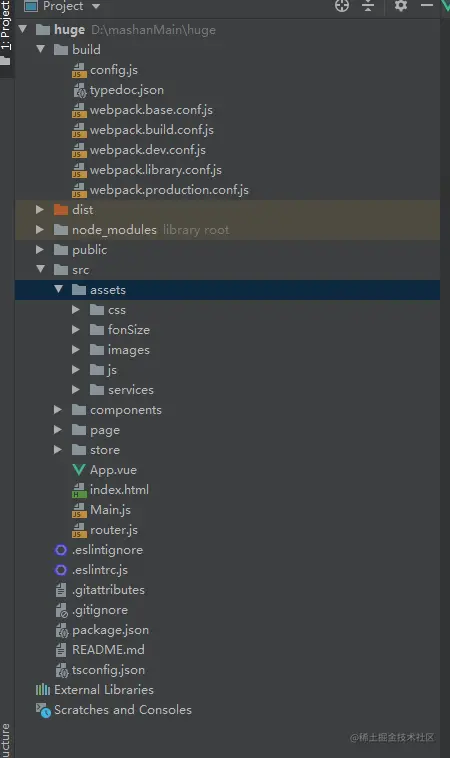Hide the Project panel with minus icon

(x=426, y=5)
